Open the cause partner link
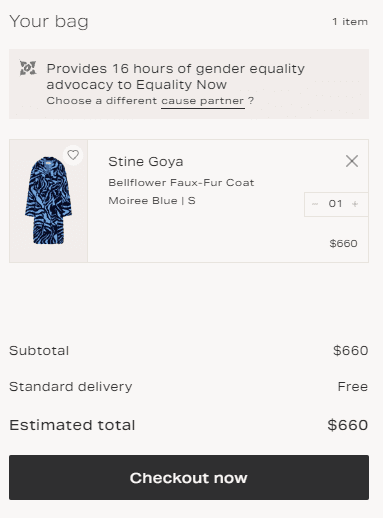This screenshot has height=518, width=383. coord(203,101)
